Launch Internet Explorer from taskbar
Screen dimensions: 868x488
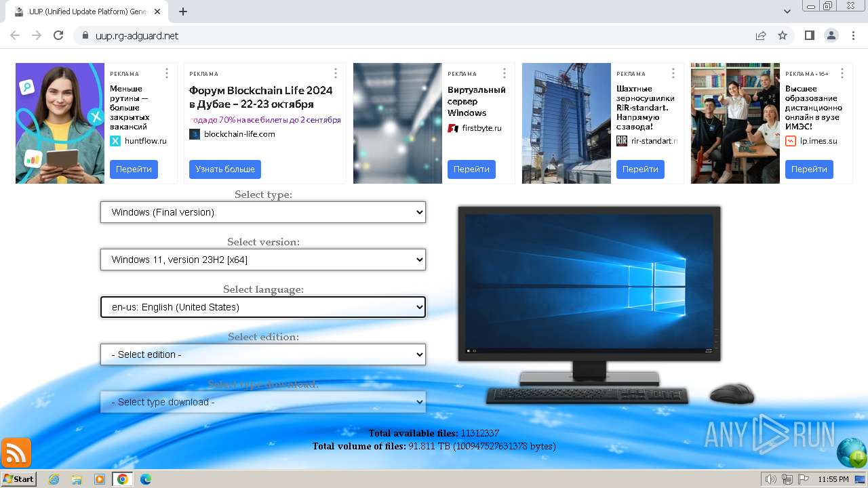[54, 479]
